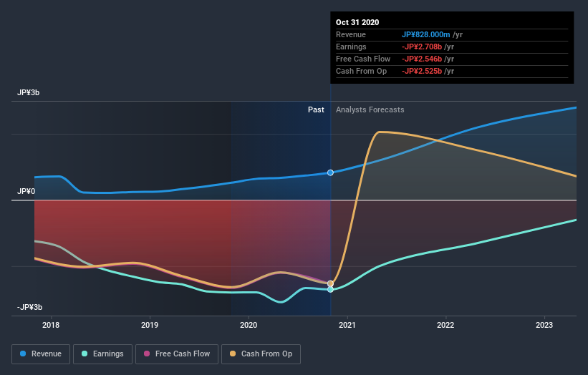
Task: Click the JP¥0 y-axis label
Action: [x=26, y=191]
